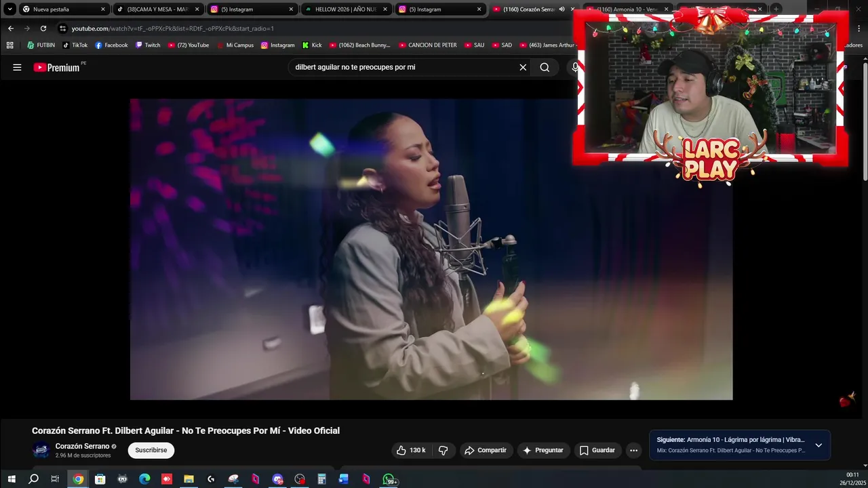Open the Beach Bunny bookmark
This screenshot has height=488, width=868.
click(x=359, y=45)
